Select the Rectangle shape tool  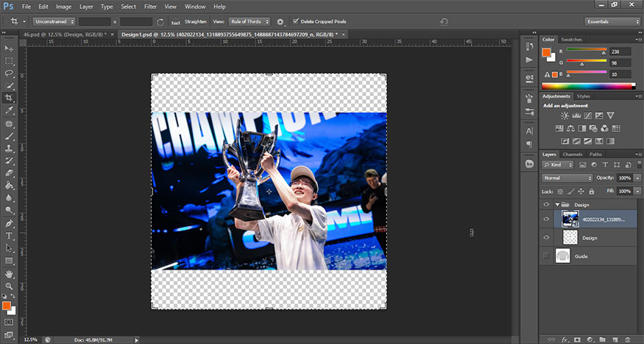pos(9,261)
